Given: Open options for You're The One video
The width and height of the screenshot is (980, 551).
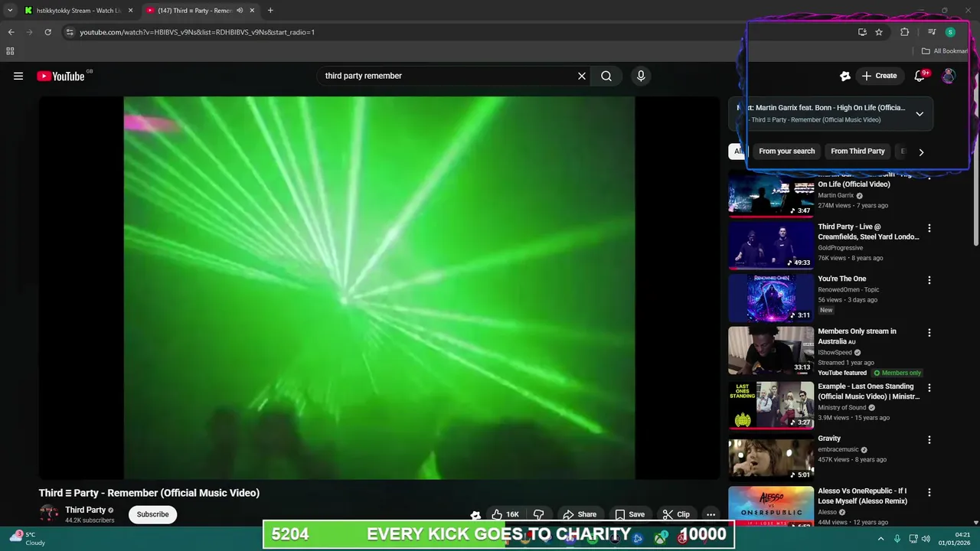Looking at the screenshot, I should tap(929, 280).
